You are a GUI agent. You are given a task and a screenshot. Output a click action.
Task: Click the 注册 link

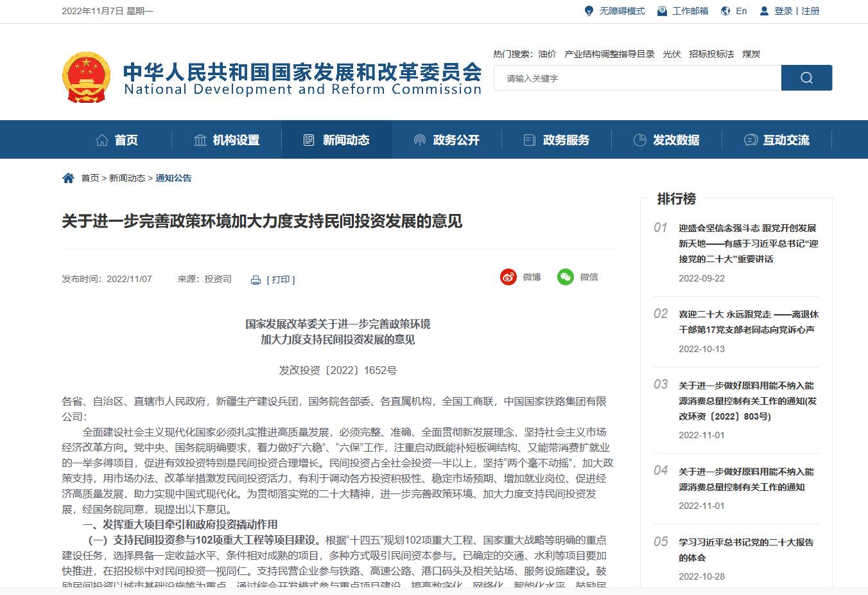pyautogui.click(x=810, y=11)
